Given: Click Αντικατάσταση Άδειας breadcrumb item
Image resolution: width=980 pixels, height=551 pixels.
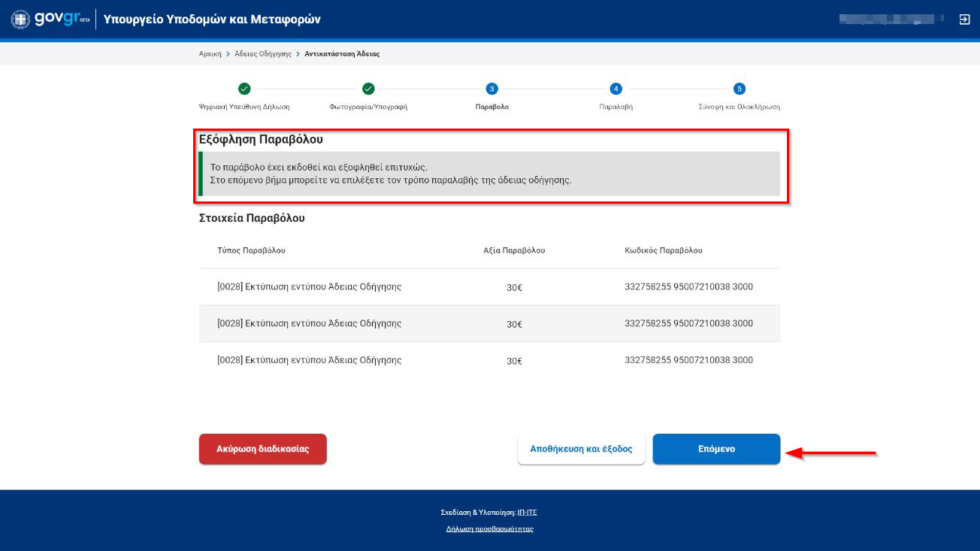Looking at the screenshot, I should [x=342, y=54].
